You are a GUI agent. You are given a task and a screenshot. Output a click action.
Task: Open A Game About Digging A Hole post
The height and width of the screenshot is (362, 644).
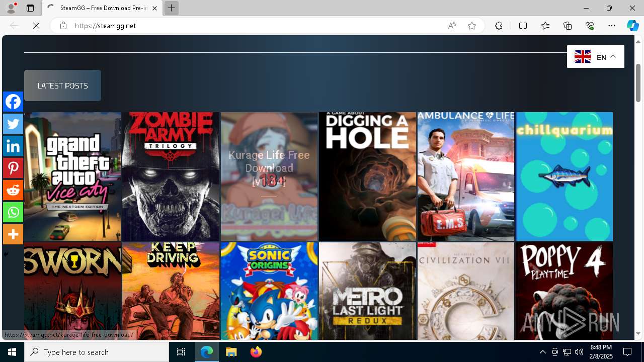(367, 176)
